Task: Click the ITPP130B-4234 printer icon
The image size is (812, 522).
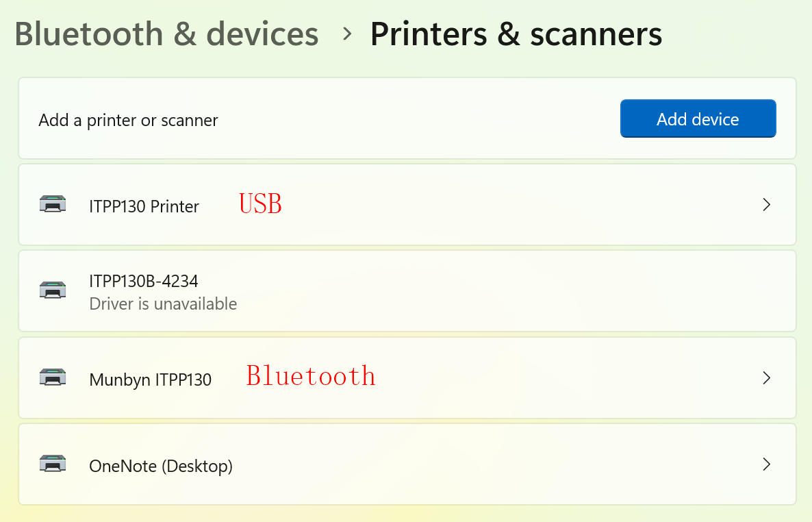Action: pos(53,290)
